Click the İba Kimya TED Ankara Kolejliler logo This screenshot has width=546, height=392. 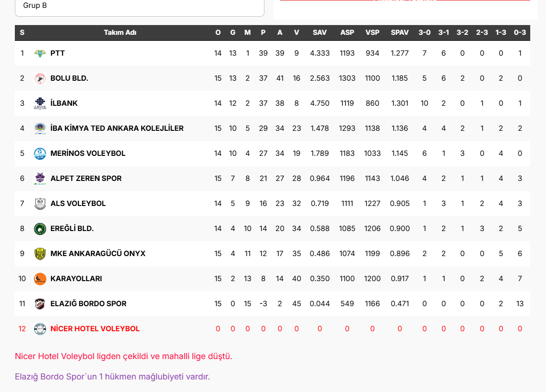click(x=40, y=129)
